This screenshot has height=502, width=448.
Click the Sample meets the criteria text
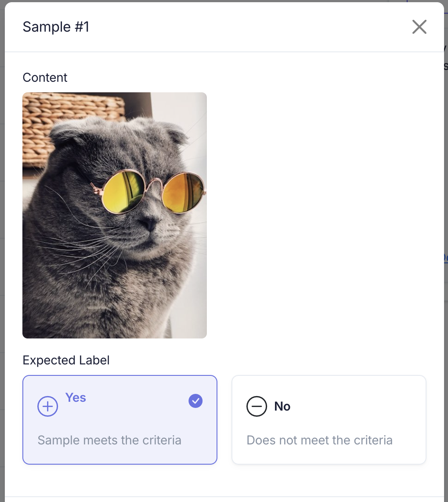[x=109, y=440]
